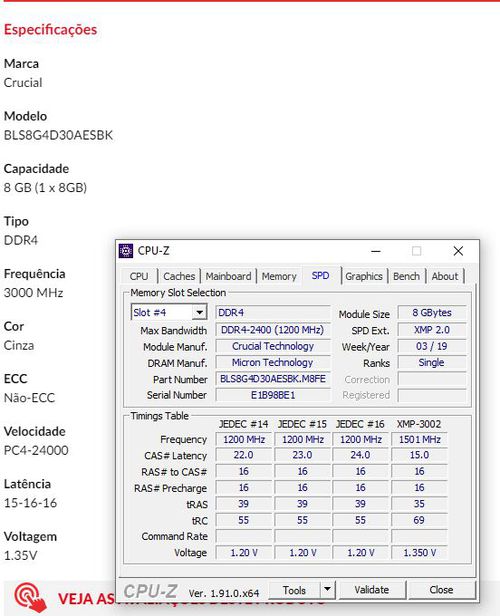Click the XMP-3002 column header
This screenshot has width=500, height=616.
[x=419, y=424]
